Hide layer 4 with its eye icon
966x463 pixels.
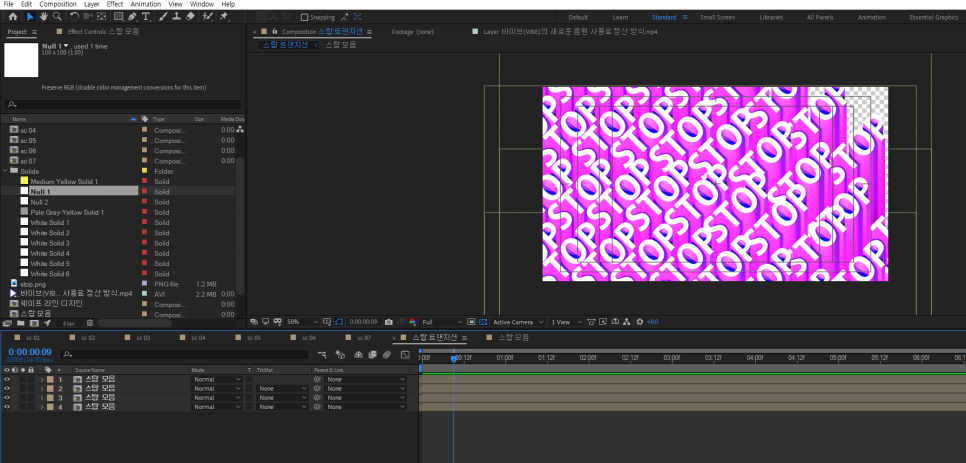point(7,407)
